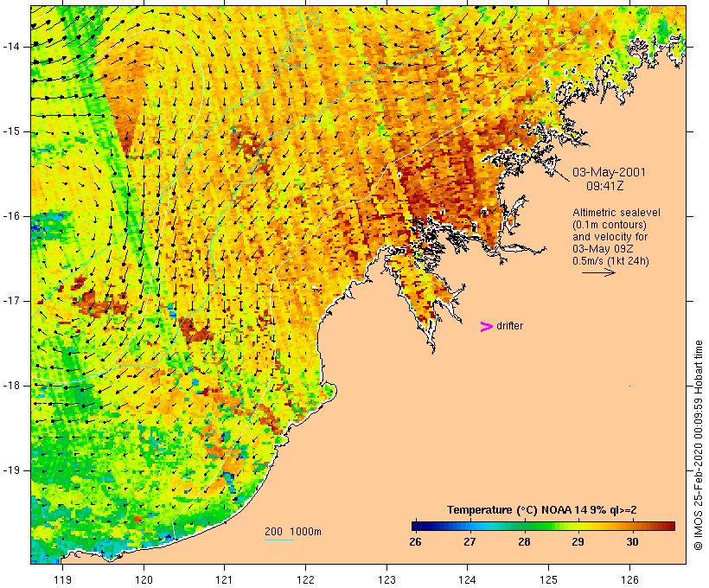Image resolution: width=709 pixels, height=588 pixels.
Task: Click the longitude label '125'
Action: [x=548, y=579]
